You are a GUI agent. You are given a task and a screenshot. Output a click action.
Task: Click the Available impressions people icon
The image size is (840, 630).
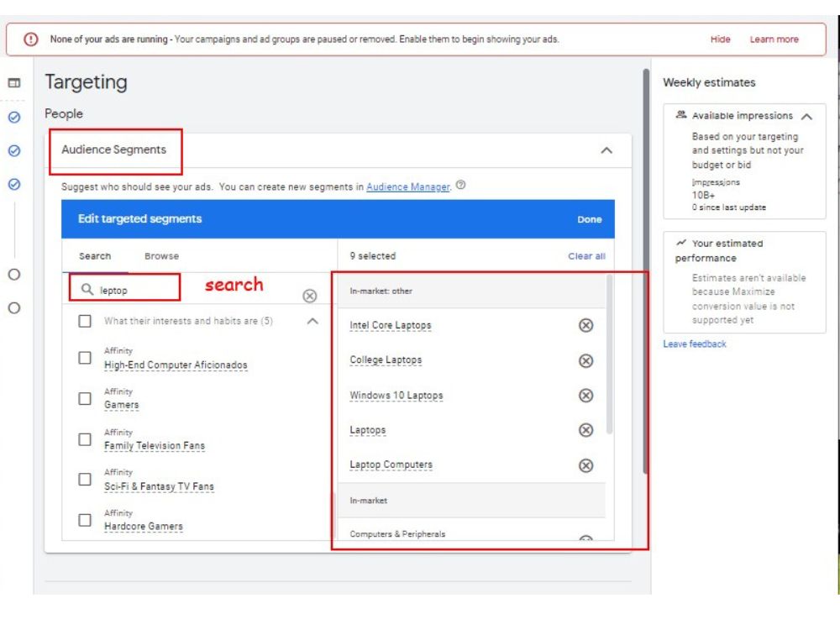(x=681, y=114)
